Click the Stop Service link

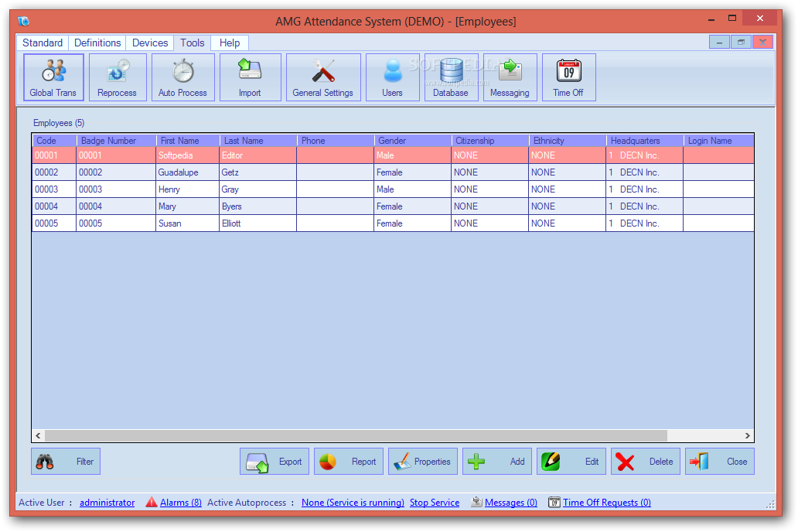(x=435, y=503)
